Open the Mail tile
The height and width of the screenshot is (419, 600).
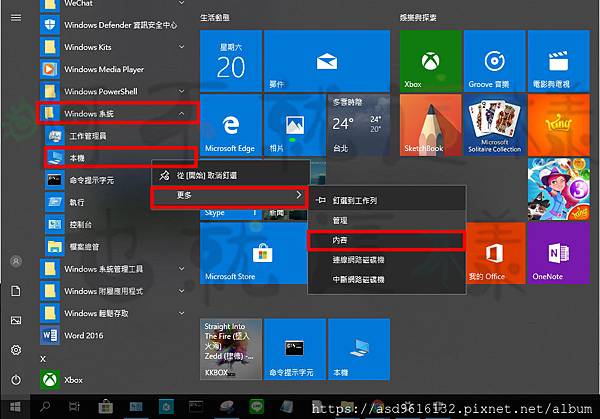327,61
